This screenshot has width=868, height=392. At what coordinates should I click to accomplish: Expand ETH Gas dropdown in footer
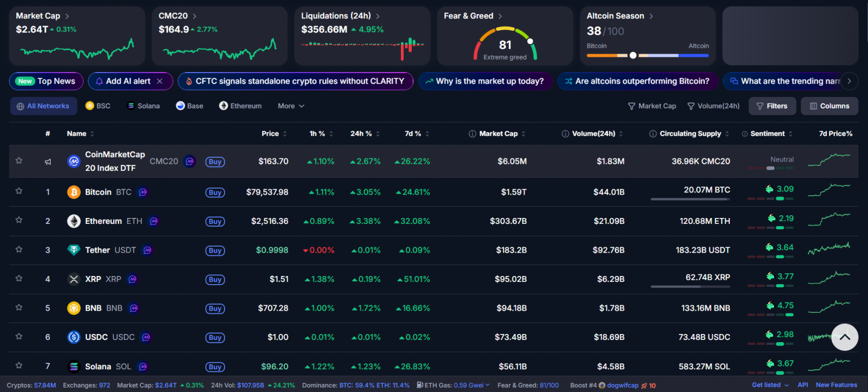pos(487,385)
